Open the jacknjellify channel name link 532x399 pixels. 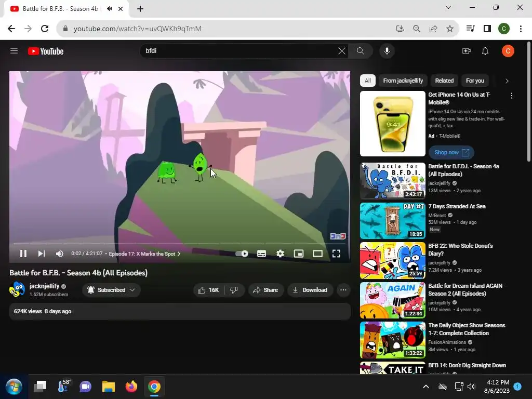tap(45, 286)
